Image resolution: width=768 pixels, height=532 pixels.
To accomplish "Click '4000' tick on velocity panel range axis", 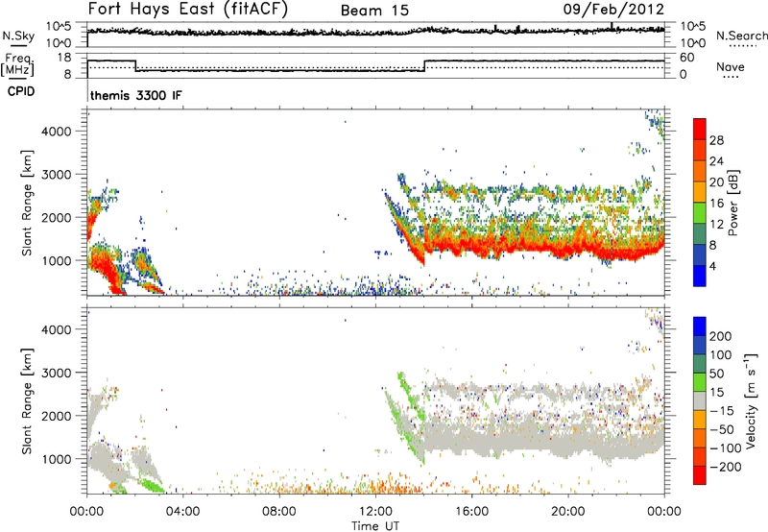I will tap(57, 329).
